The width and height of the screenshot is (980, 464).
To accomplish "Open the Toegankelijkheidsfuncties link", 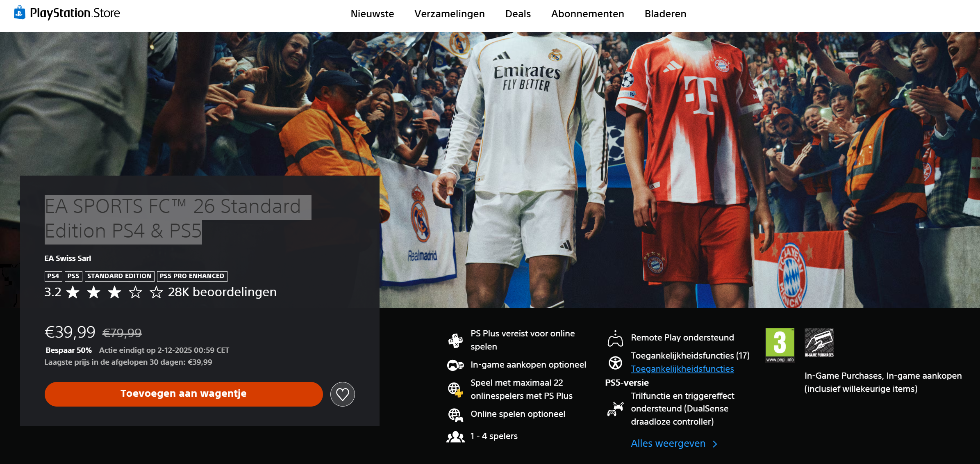I will point(682,369).
